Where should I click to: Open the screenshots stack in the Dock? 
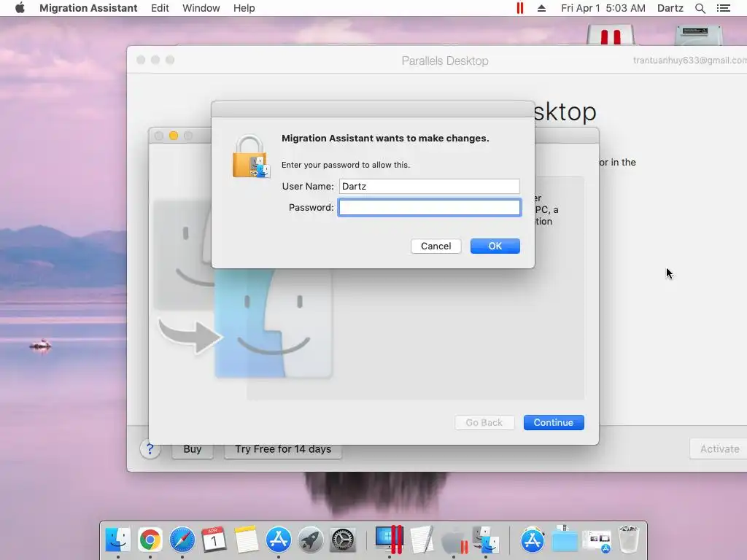tap(597, 541)
